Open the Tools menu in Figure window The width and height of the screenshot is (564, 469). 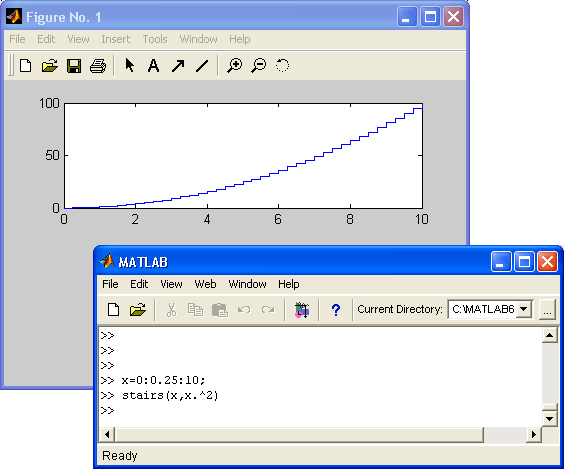[155, 39]
